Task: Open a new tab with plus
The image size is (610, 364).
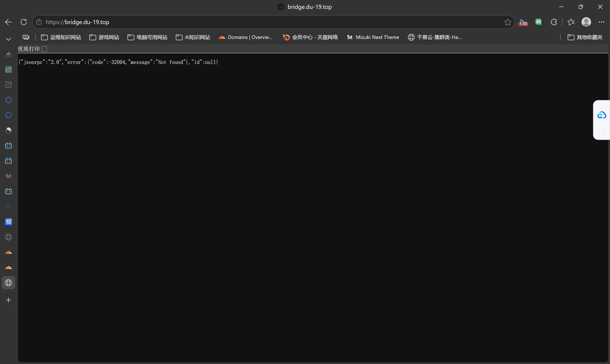Action: 8,300
